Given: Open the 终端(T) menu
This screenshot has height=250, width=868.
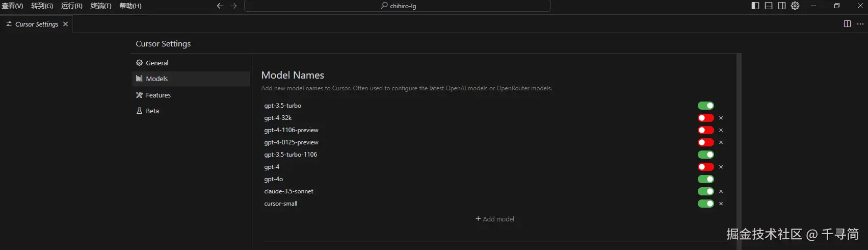Looking at the screenshot, I should pos(100,6).
